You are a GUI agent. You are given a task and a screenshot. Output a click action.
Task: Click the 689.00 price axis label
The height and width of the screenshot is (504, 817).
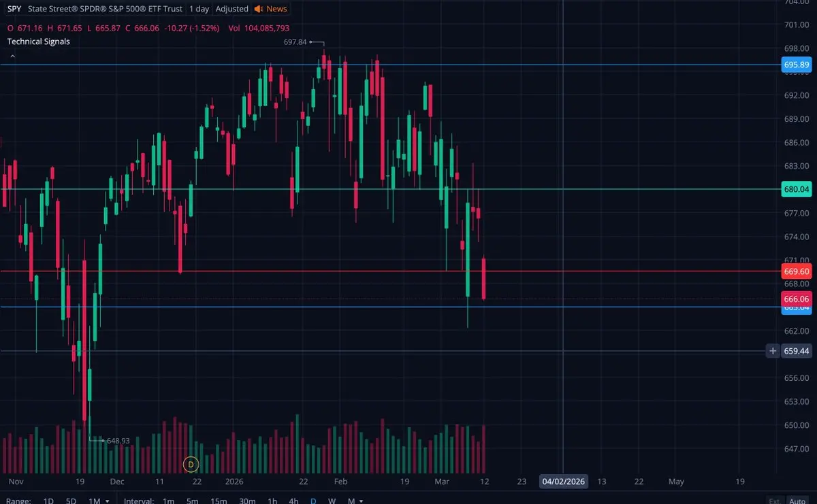(x=796, y=119)
